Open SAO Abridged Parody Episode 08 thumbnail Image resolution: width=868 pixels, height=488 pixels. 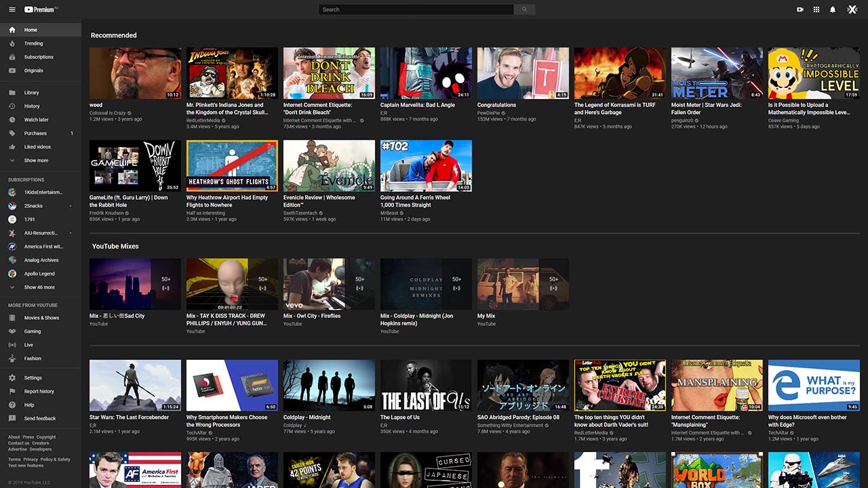coord(524,386)
